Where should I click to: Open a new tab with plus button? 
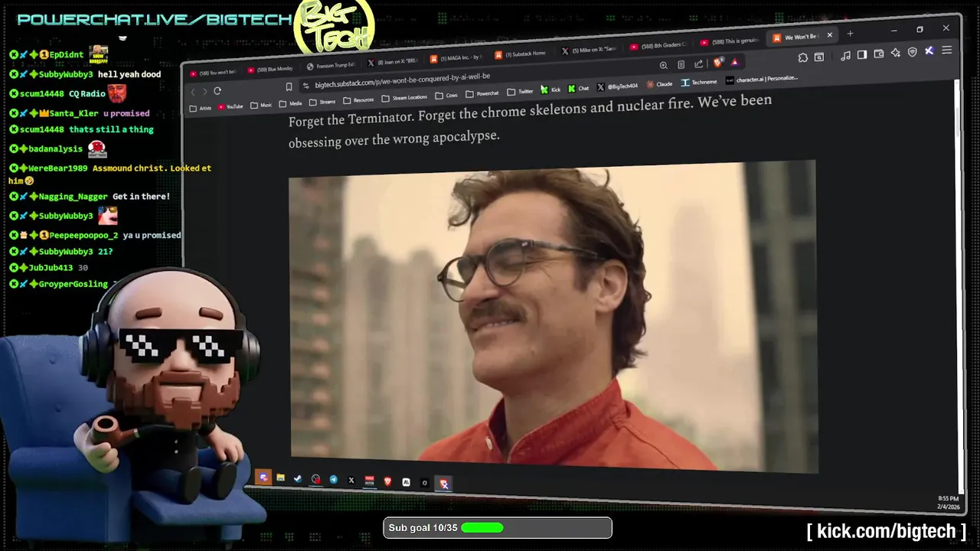coord(850,34)
